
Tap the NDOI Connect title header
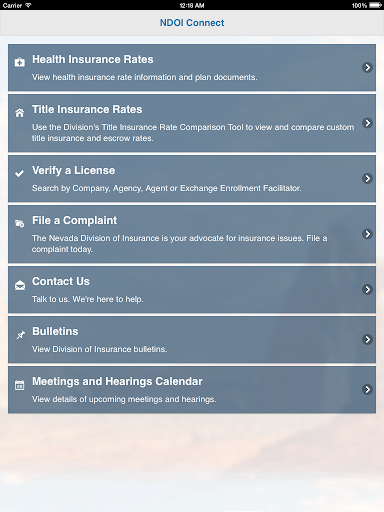192,23
